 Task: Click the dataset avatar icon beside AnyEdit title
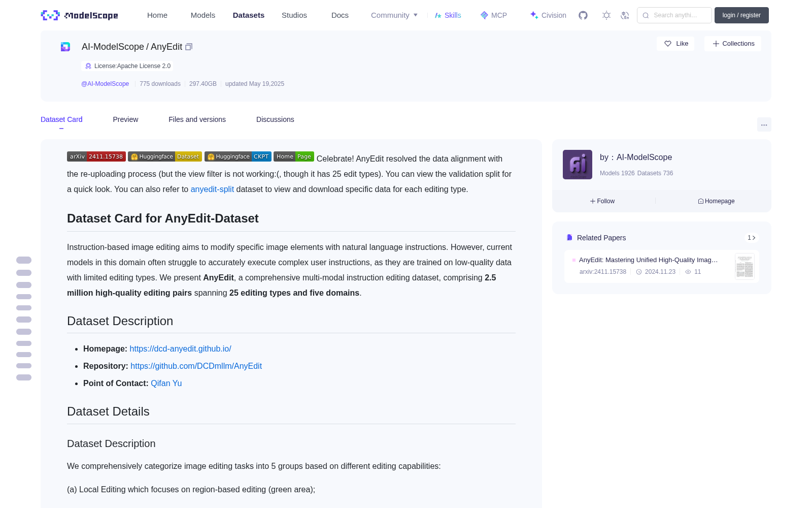pyautogui.click(x=65, y=47)
